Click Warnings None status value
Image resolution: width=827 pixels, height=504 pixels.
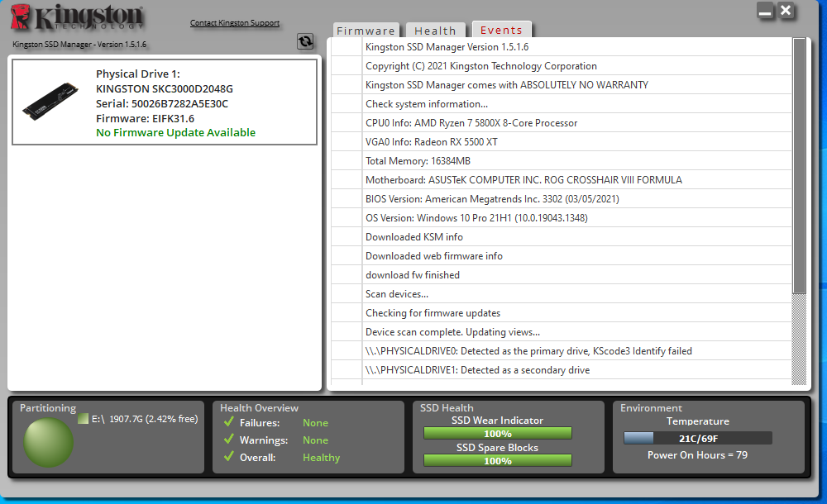point(315,440)
